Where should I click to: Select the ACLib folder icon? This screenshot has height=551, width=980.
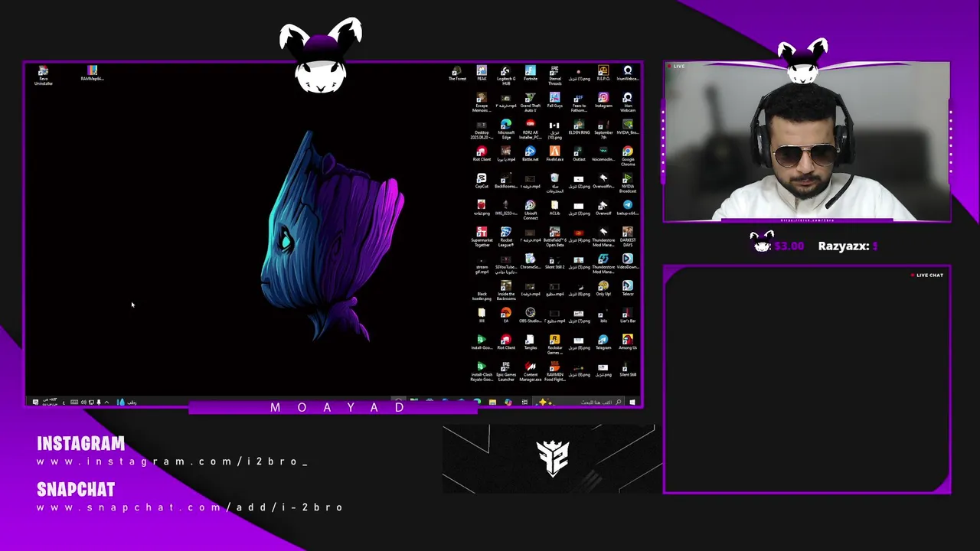point(554,207)
